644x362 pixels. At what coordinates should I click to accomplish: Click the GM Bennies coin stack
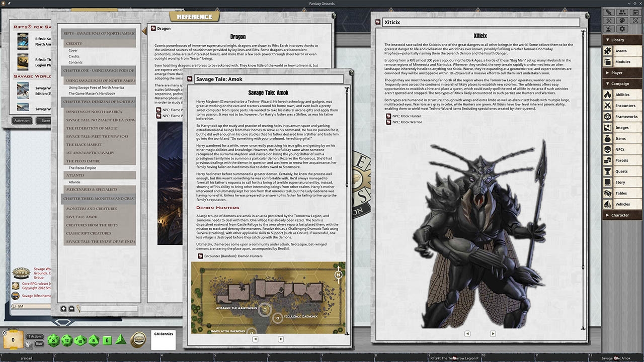138,340
